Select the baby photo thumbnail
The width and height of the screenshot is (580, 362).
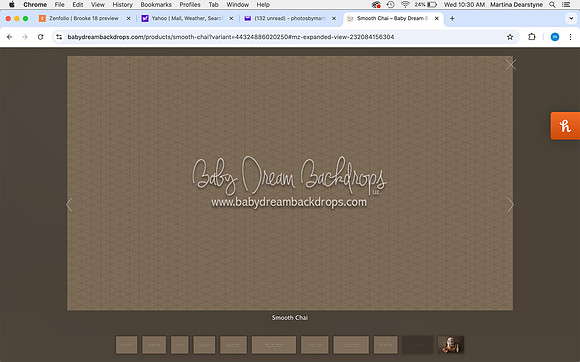451,345
